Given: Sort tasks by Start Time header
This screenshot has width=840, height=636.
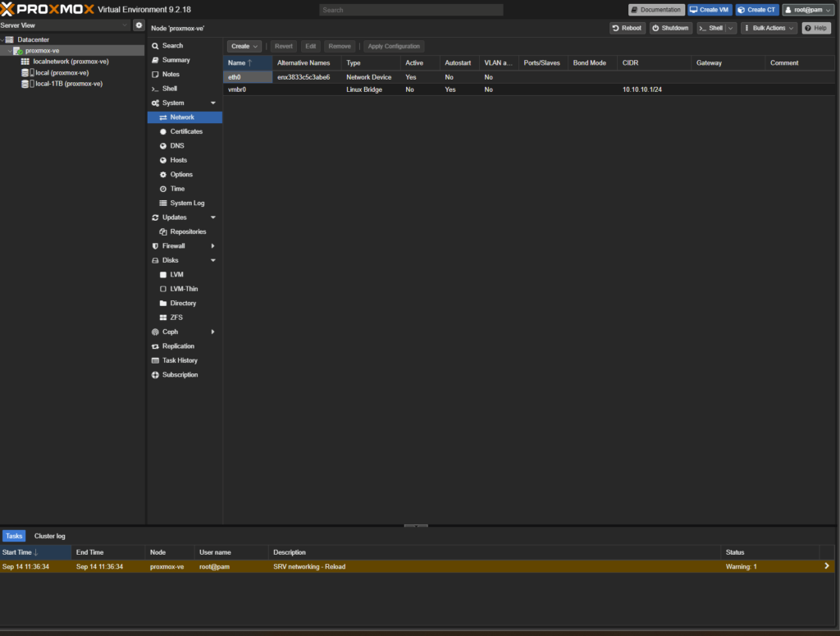Looking at the screenshot, I should (x=36, y=552).
